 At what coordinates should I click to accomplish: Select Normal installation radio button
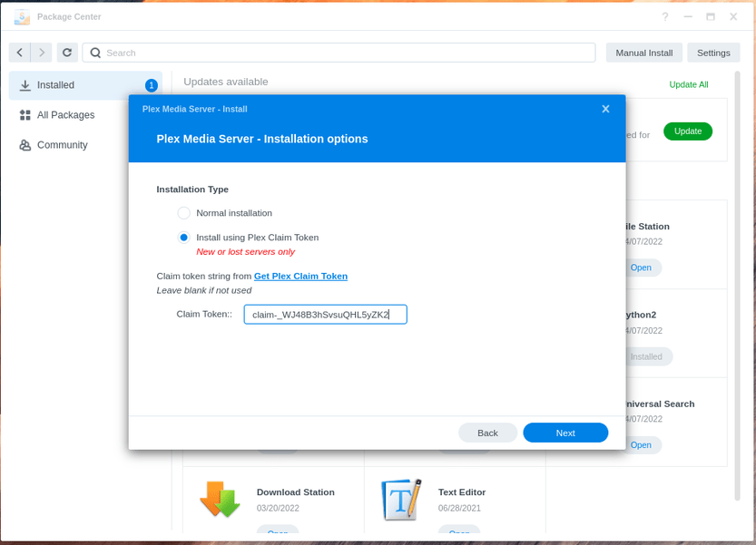click(183, 213)
